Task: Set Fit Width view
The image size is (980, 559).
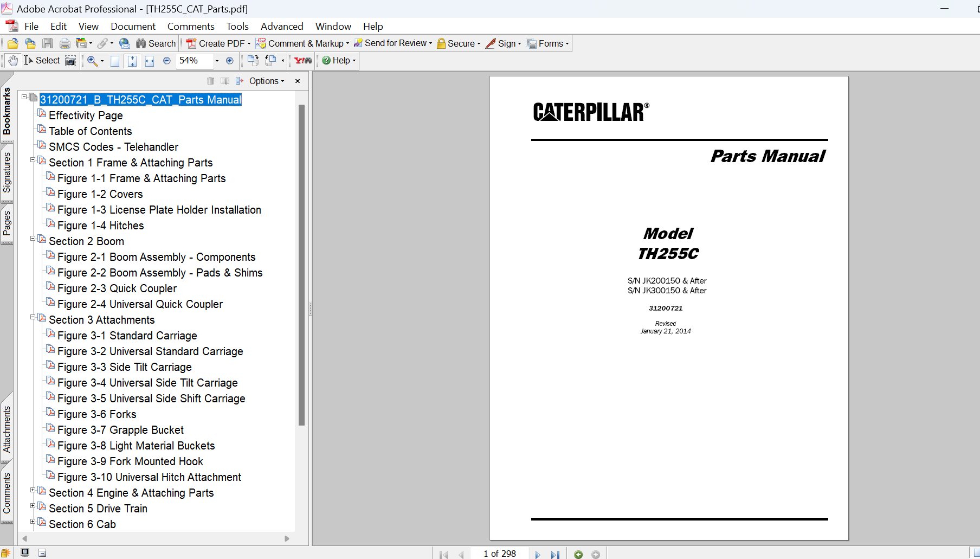Action: coord(150,61)
